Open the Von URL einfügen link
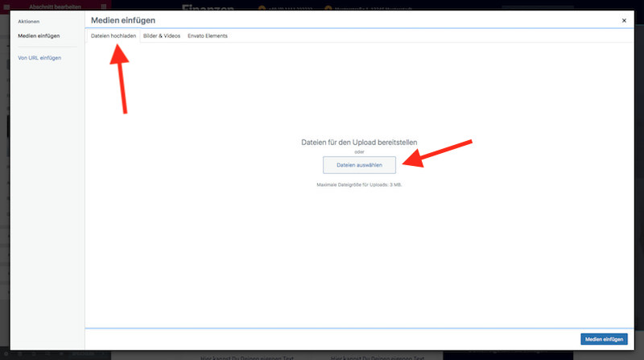 (39, 58)
